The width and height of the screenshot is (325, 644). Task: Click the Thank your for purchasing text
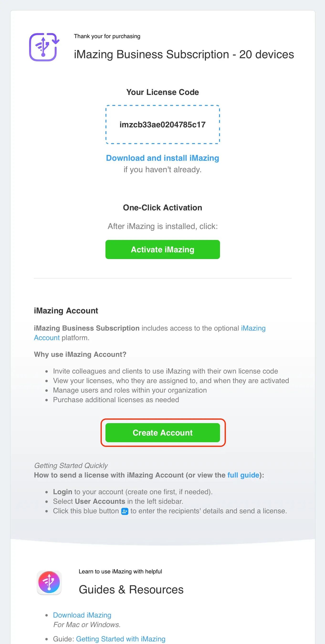[x=107, y=36]
